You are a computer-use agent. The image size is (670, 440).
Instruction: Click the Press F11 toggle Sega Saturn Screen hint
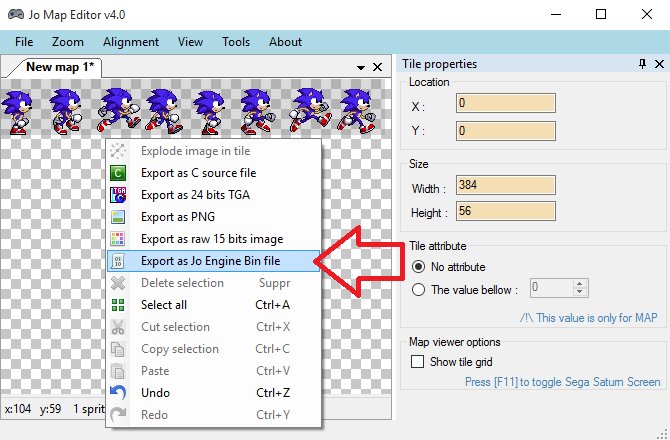pyautogui.click(x=562, y=381)
